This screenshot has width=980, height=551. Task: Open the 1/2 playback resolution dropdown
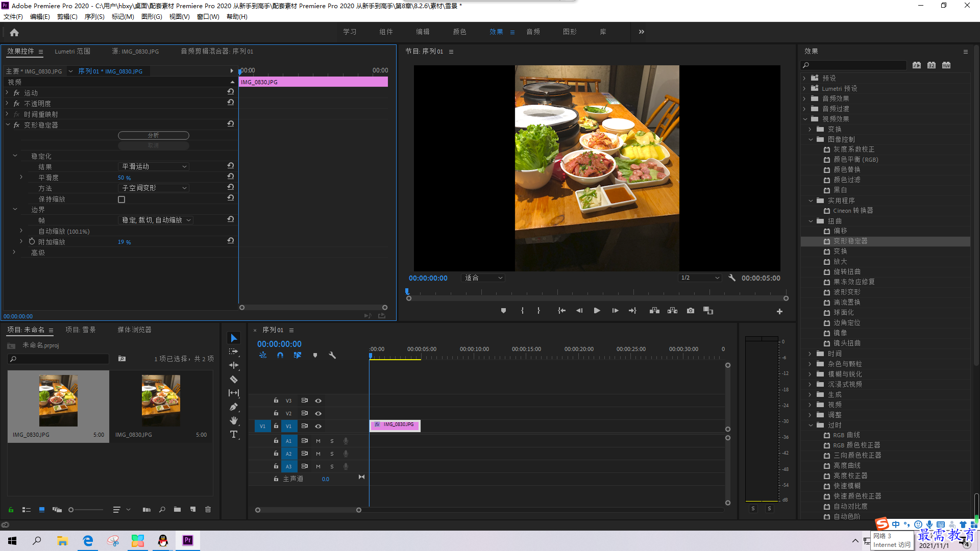(x=700, y=278)
